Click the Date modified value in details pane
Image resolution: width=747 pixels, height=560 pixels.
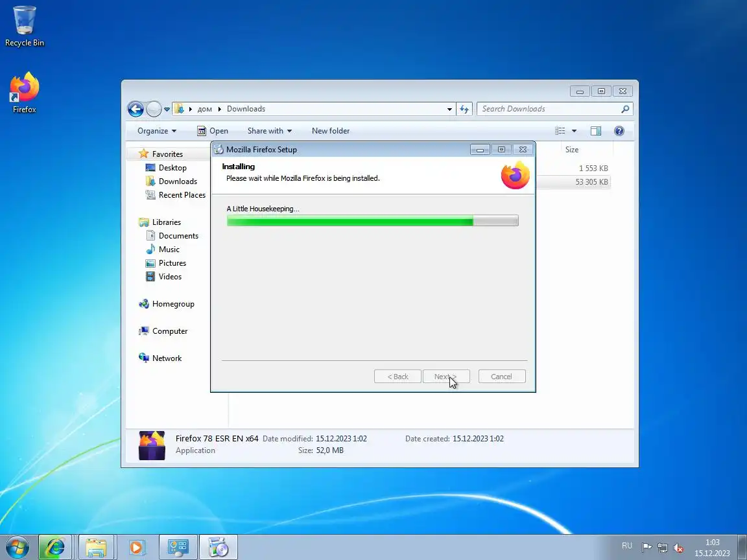click(341, 439)
